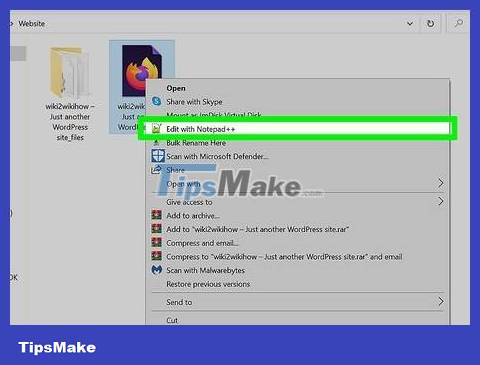Expand the Give access to chevron
The height and width of the screenshot is (365, 480).
point(440,201)
